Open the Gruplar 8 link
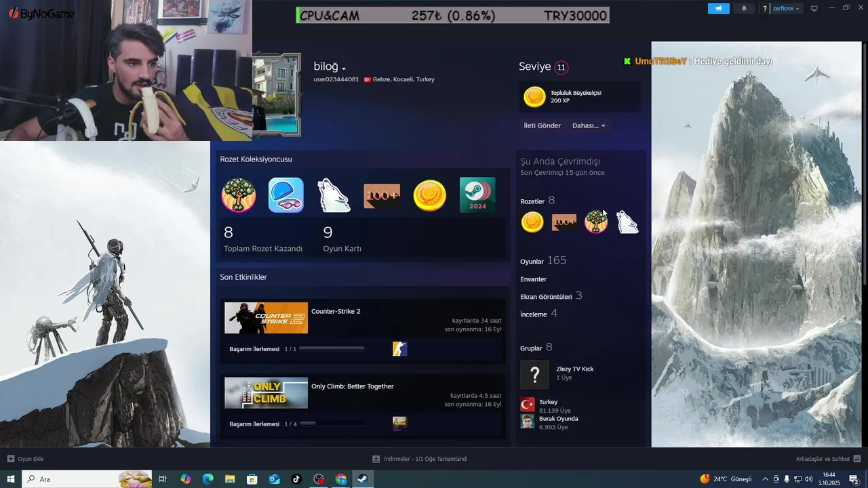This screenshot has height=488, width=868. [x=536, y=348]
